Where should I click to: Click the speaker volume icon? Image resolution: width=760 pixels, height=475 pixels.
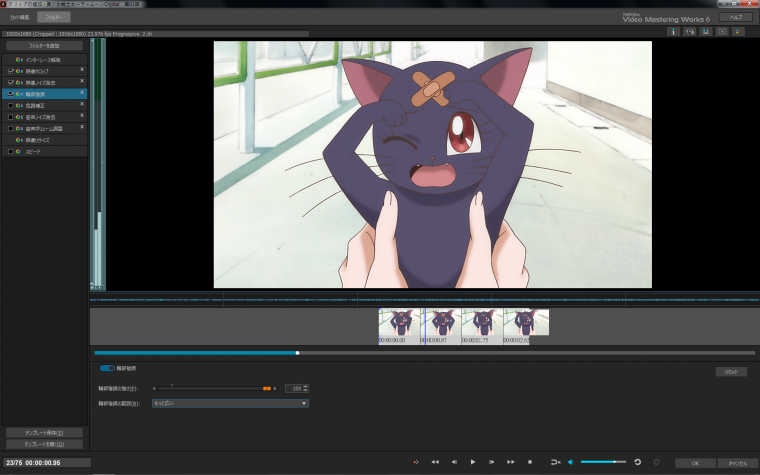571,463
